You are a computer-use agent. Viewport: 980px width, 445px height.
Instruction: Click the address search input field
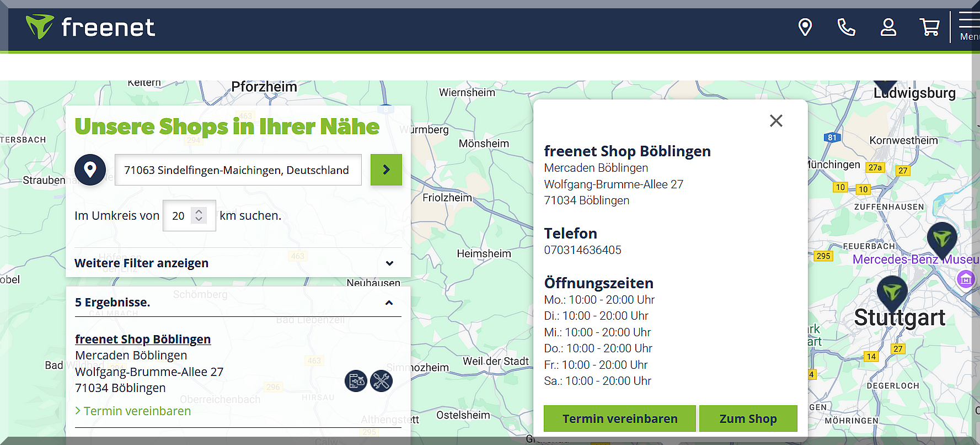pyautogui.click(x=238, y=170)
